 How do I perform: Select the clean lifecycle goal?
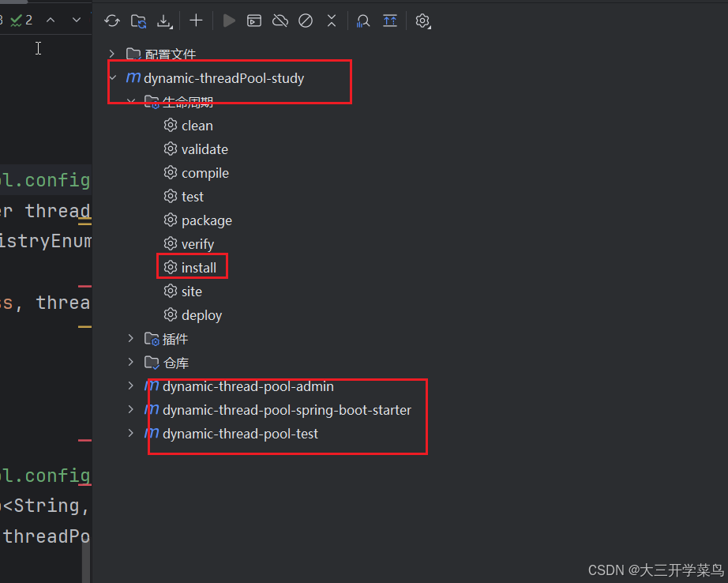pyautogui.click(x=197, y=125)
